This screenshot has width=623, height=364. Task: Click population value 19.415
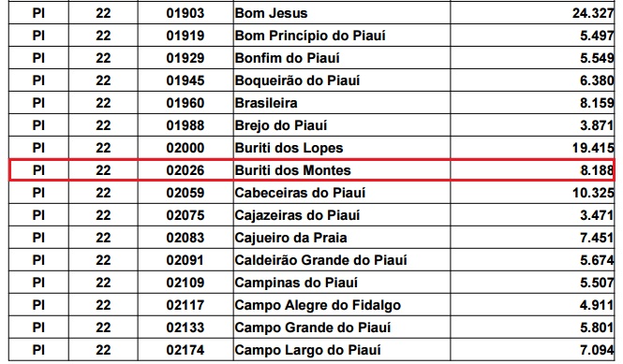593,148
